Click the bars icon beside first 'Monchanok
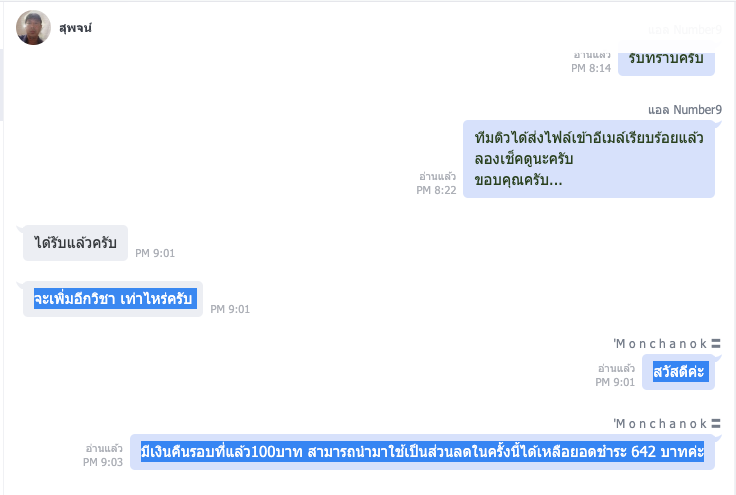 point(716,344)
